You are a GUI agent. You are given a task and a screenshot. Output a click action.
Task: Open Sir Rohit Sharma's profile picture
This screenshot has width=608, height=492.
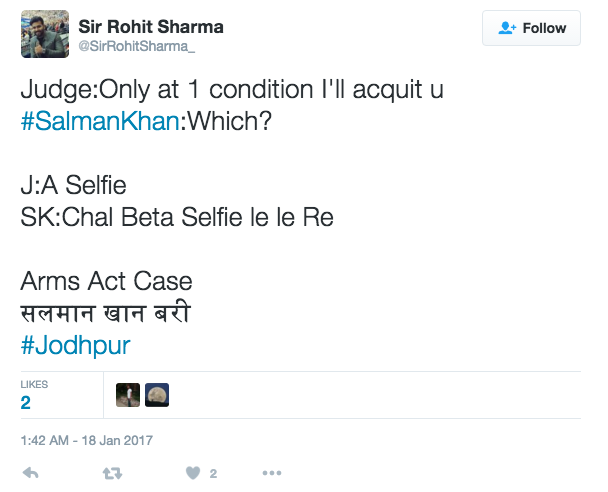pyautogui.click(x=45, y=35)
